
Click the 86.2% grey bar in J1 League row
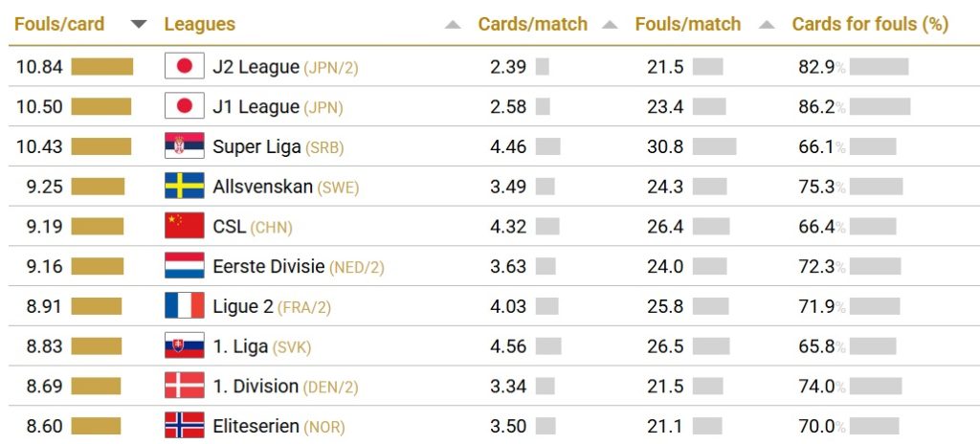880,107
